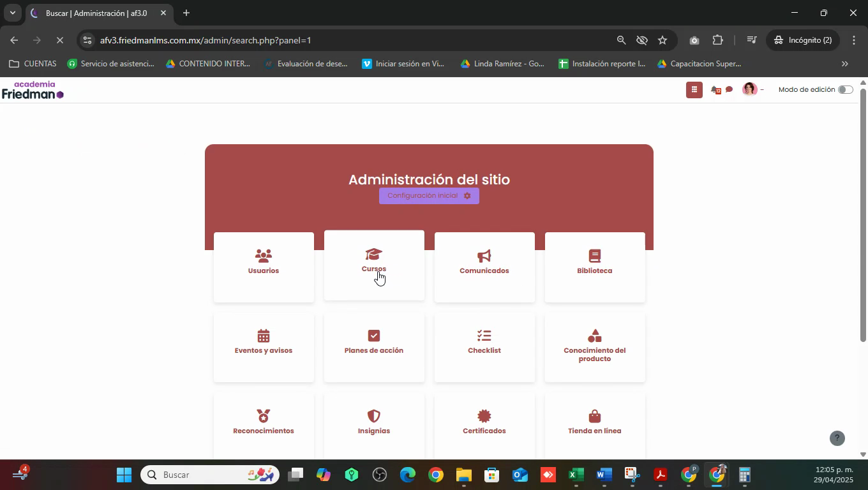This screenshot has height=490, width=868.
Task: Open the Comunicados megaphone card
Action: tap(484, 267)
